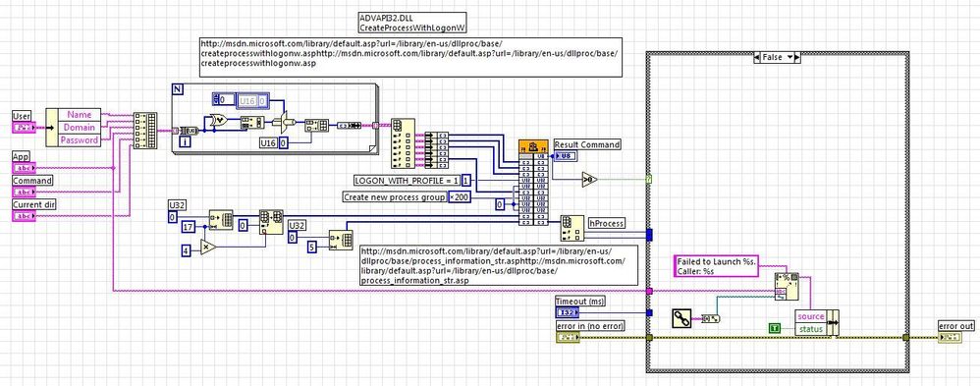The image size is (980, 386).
Task: Click the Command string control terminal
Action: click(25, 192)
